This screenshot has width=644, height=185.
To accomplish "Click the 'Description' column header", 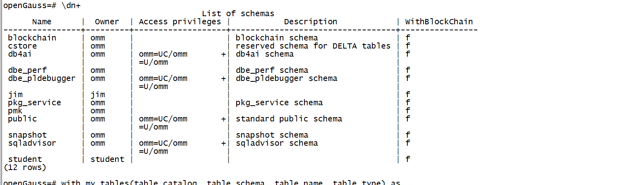I will 310,22.
